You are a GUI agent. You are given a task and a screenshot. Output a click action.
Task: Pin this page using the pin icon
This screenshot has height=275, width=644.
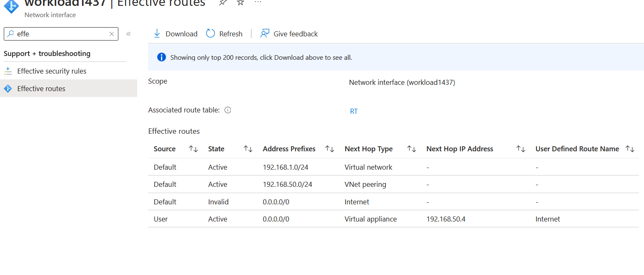point(222,2)
